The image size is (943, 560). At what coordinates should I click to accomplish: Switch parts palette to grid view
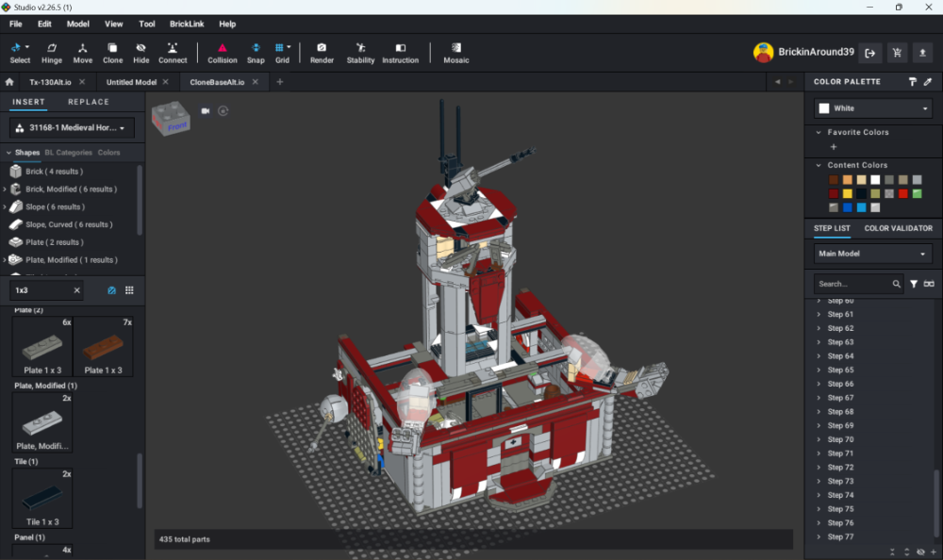point(129,290)
